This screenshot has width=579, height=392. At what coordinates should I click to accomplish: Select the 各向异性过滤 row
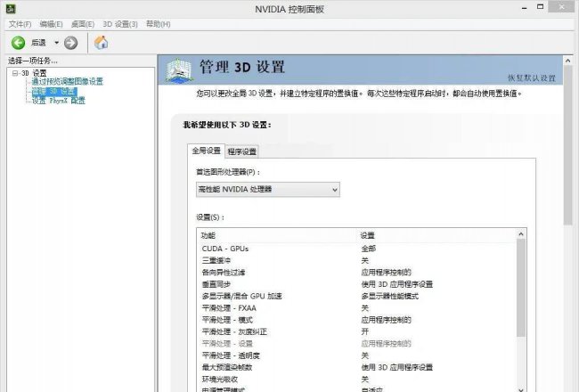click(356, 273)
